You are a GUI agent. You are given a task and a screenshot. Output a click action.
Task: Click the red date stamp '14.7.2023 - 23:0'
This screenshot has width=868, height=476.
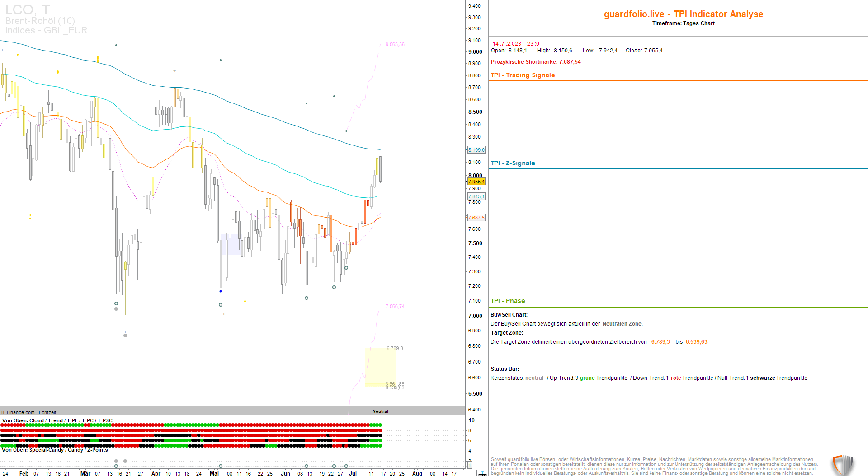click(x=515, y=44)
